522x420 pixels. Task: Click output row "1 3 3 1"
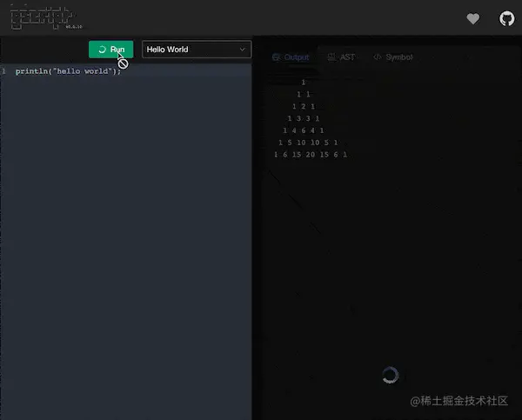pyautogui.click(x=304, y=118)
